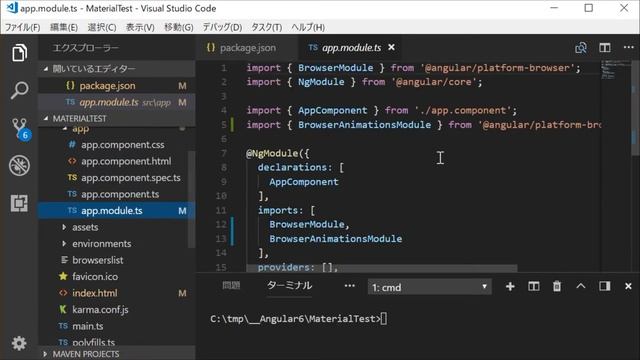
Task: Close the terminal panel
Action: tap(628, 287)
